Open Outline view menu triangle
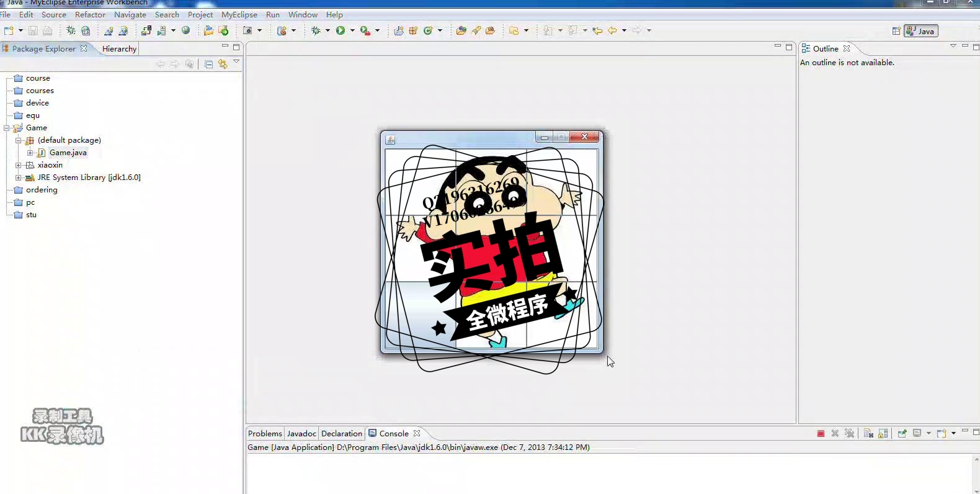Image resolution: width=980 pixels, height=494 pixels. coord(953,46)
